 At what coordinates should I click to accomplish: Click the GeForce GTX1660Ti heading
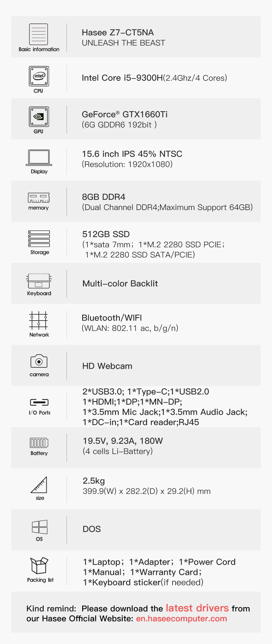125,114
